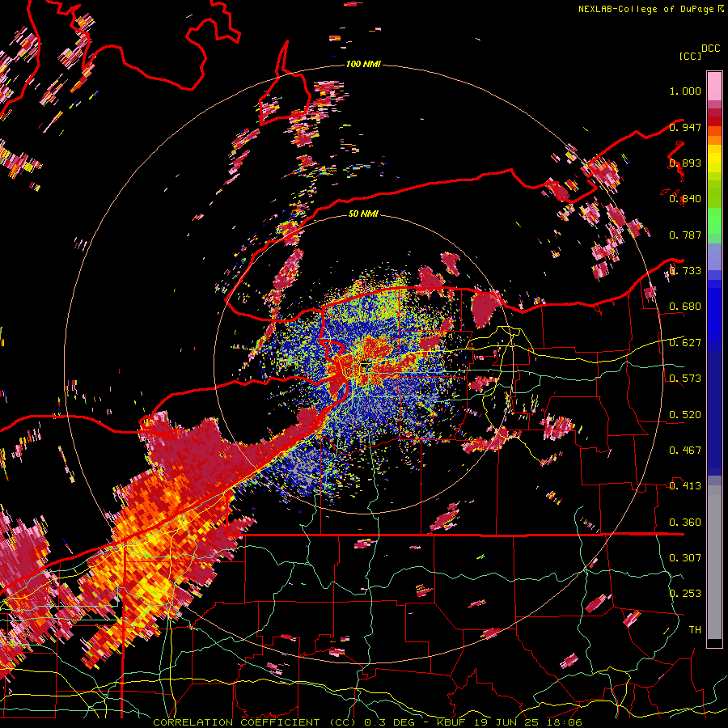Click the 1.000 value on color scale
The width and height of the screenshot is (728, 728).
(685, 91)
